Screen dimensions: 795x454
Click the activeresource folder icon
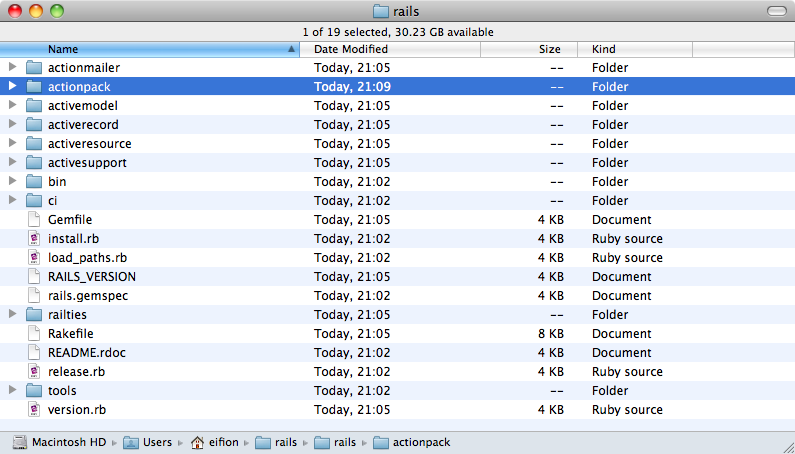click(34, 144)
